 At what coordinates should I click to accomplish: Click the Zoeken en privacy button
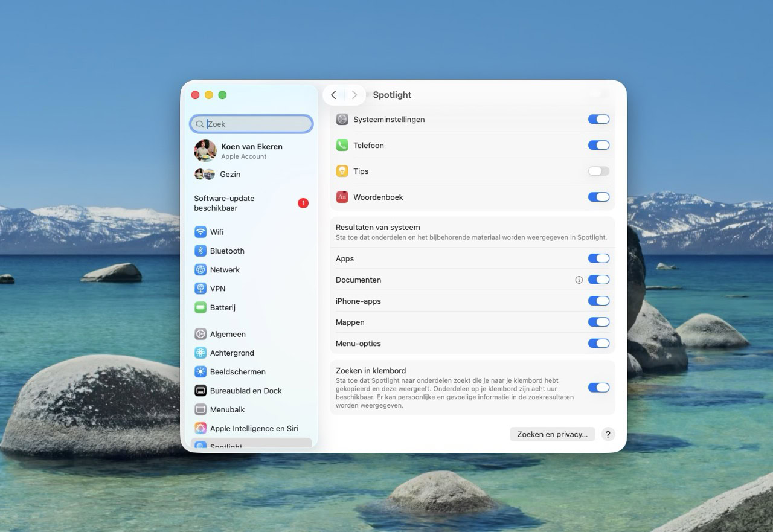[x=552, y=434]
